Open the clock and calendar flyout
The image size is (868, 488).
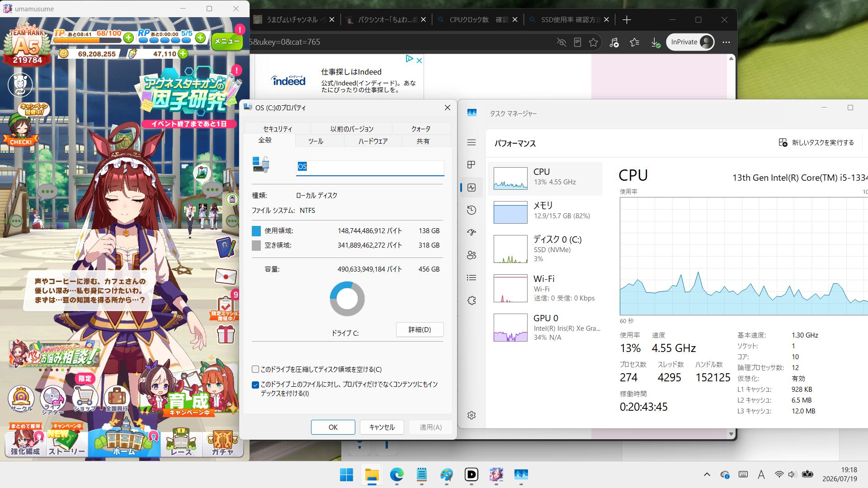[840, 474]
